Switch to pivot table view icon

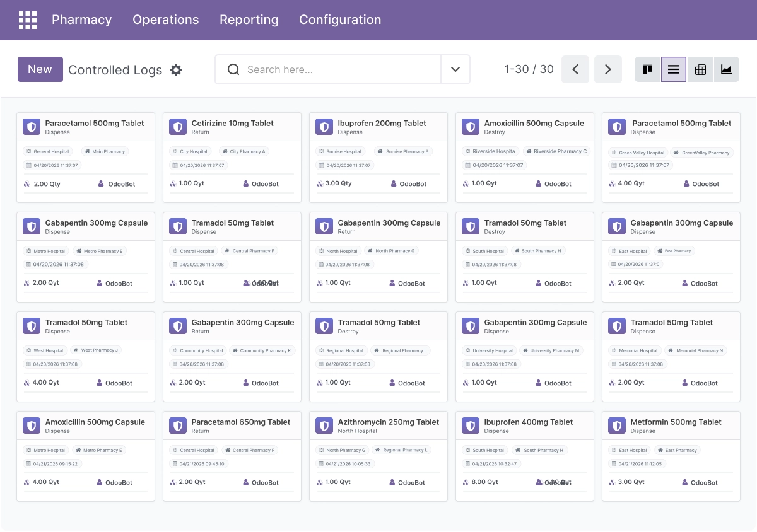pyautogui.click(x=700, y=69)
